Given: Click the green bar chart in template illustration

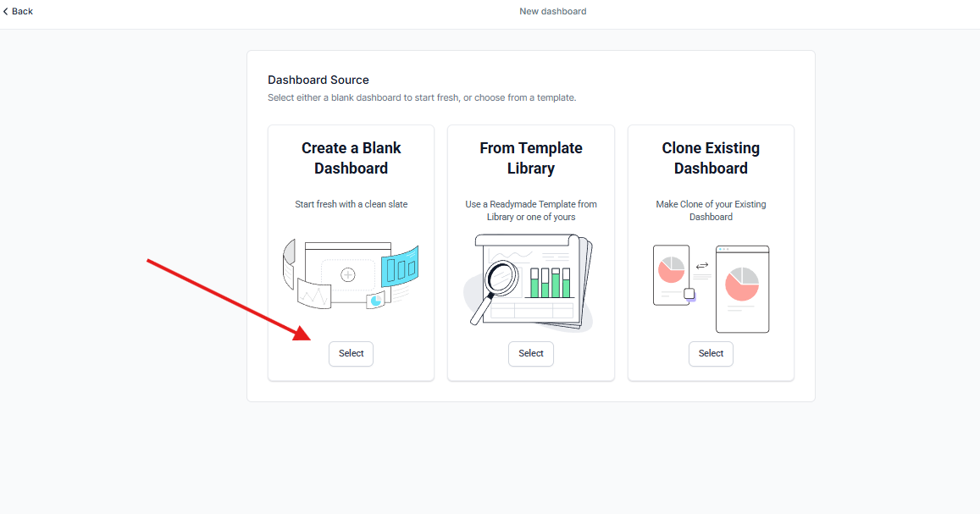Looking at the screenshot, I should (x=551, y=283).
